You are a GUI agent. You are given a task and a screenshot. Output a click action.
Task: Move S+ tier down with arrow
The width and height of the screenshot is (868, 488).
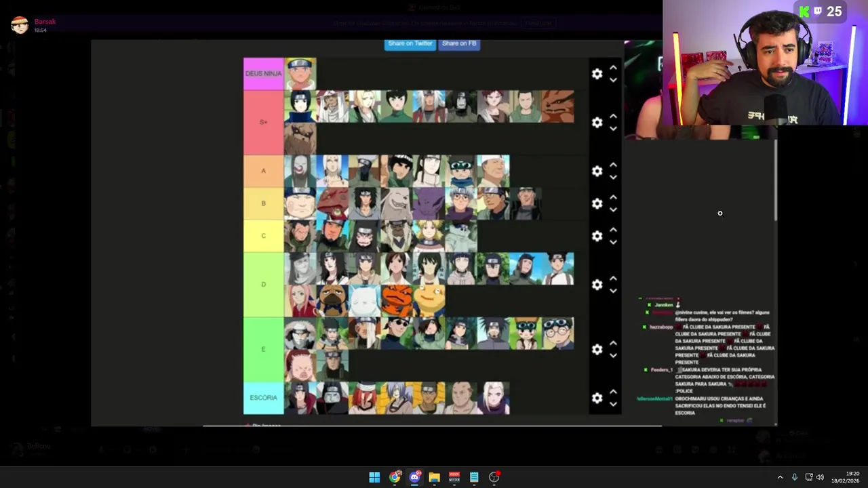pyautogui.click(x=613, y=129)
